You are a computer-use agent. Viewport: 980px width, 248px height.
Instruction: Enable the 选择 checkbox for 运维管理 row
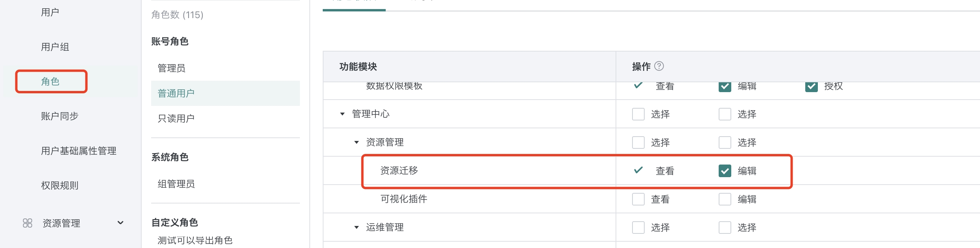[x=638, y=227]
